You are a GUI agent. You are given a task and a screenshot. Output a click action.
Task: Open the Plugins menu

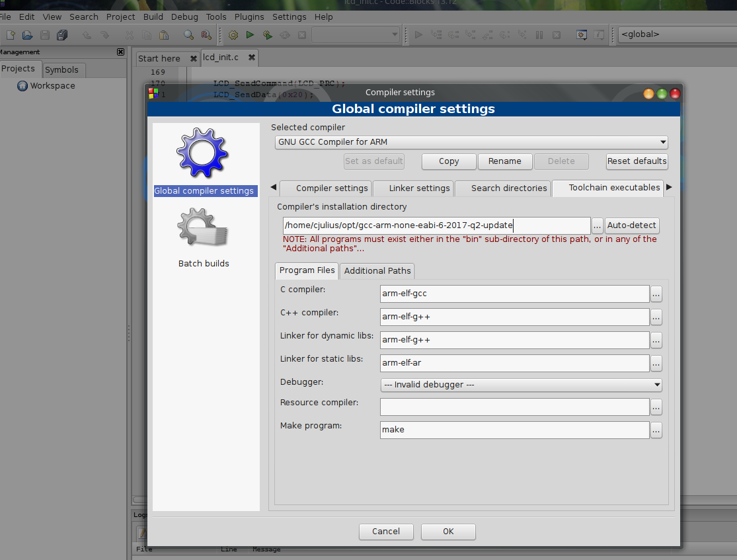pos(249,17)
